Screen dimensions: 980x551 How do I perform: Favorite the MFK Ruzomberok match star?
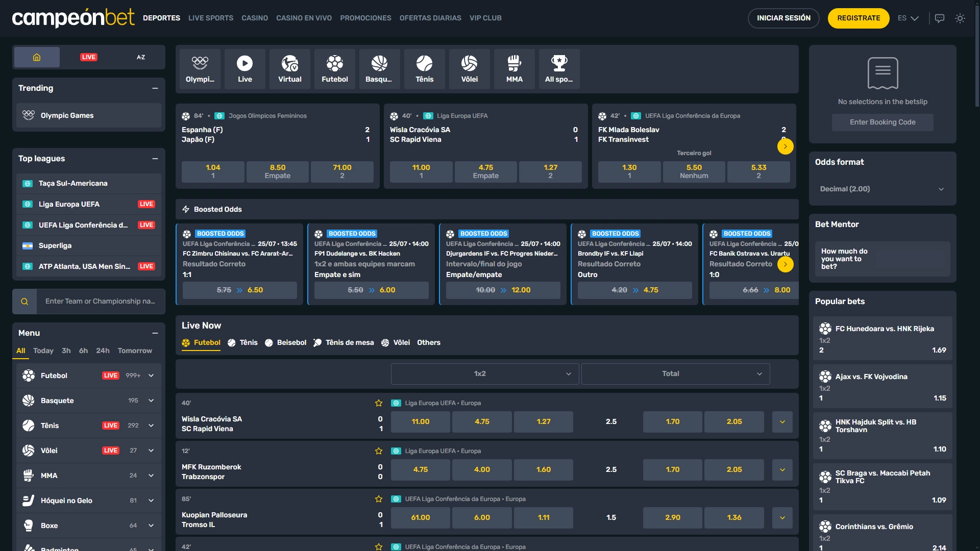(379, 451)
